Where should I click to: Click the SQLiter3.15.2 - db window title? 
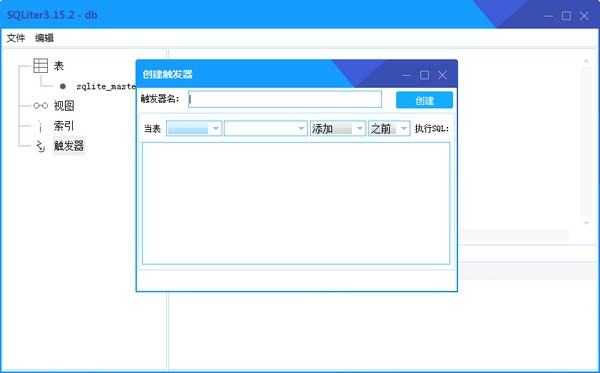pyautogui.click(x=52, y=15)
